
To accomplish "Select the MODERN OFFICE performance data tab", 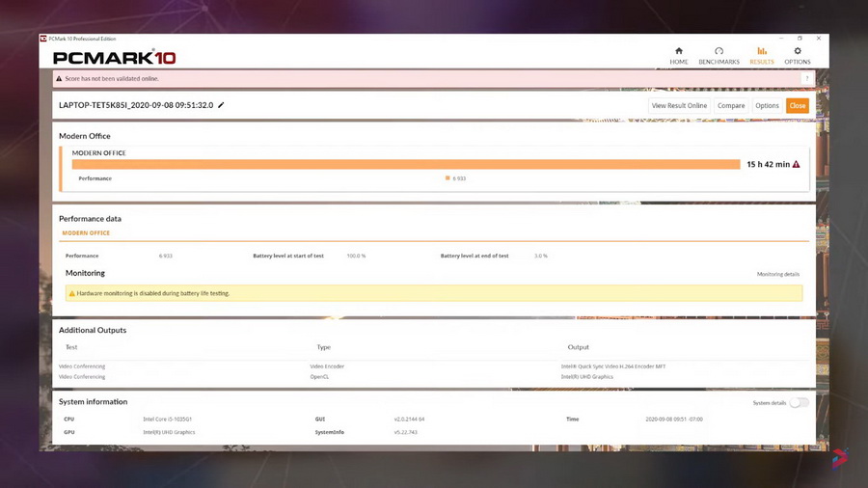I will (86, 233).
